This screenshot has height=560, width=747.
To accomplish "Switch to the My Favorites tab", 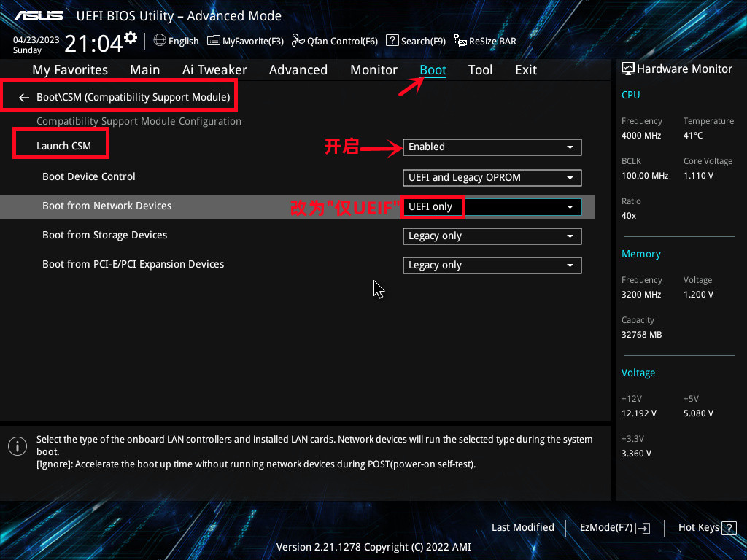I will (70, 70).
